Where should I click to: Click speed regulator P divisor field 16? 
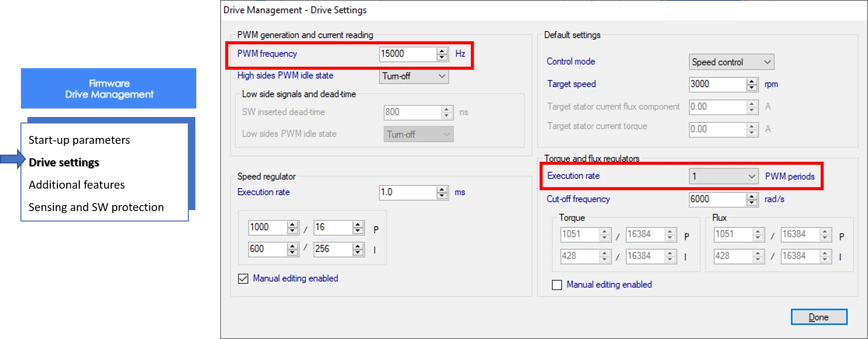point(333,227)
